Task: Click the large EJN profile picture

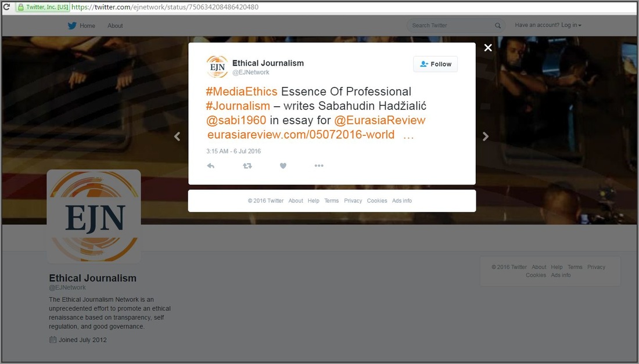Action: pos(94,216)
